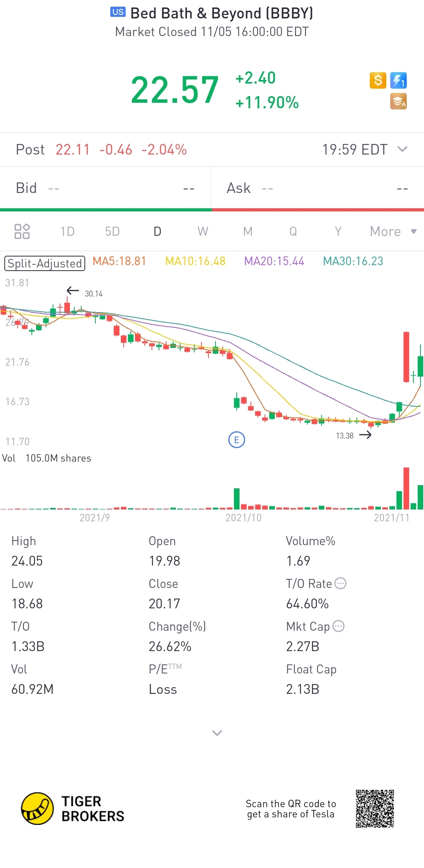Viewport: 424px width, 868px height.
Task: Tap the post-market price 22.11
Action: point(73,149)
